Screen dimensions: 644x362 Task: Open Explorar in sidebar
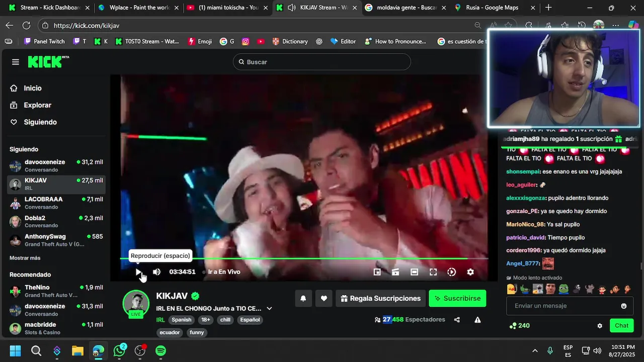point(38,105)
